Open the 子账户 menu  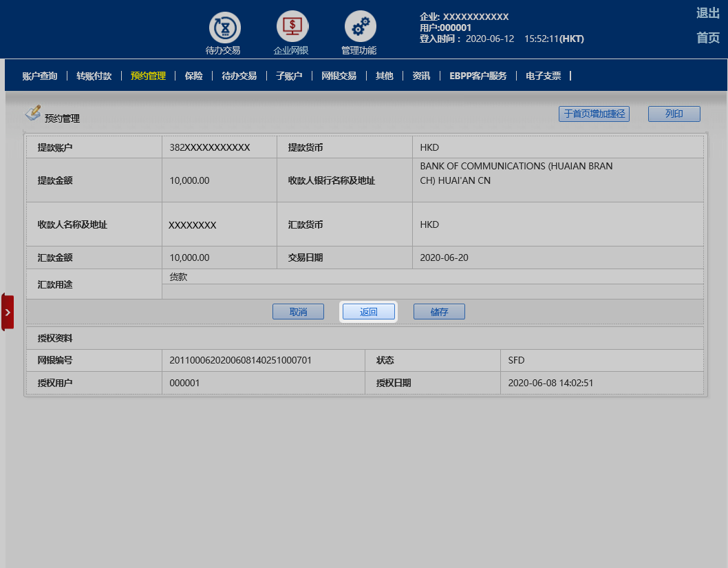[x=288, y=76]
